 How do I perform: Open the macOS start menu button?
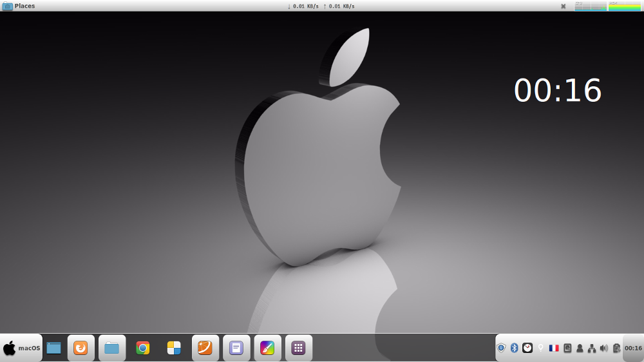click(21, 348)
